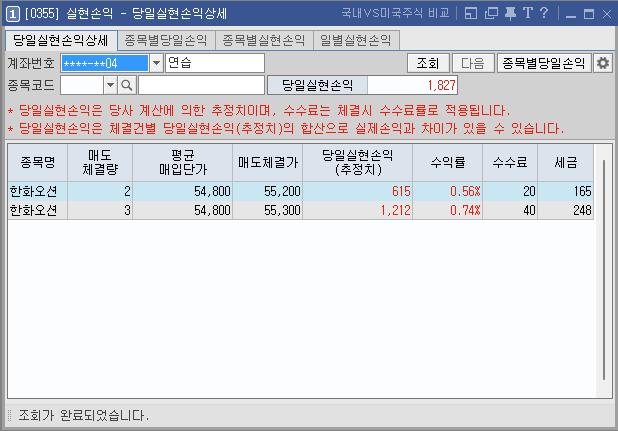The height and width of the screenshot is (431, 618).
Task: Click the 당일실현손익 label button
Action: [317, 85]
